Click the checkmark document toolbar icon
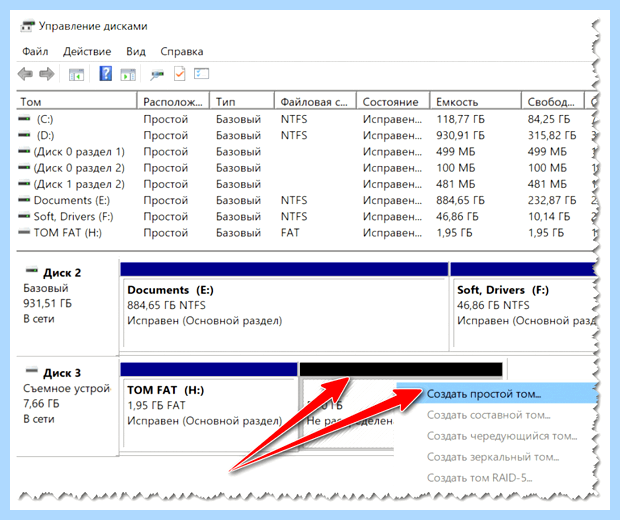 click(180, 74)
